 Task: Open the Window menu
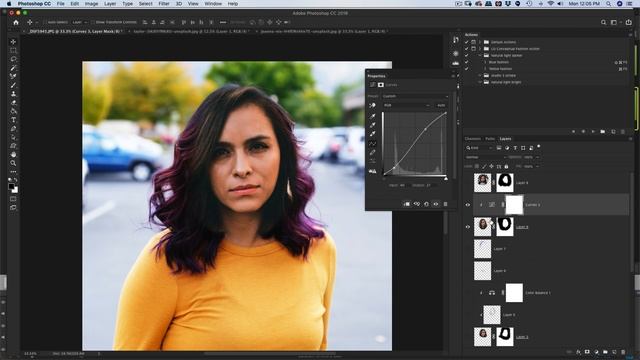(213, 4)
